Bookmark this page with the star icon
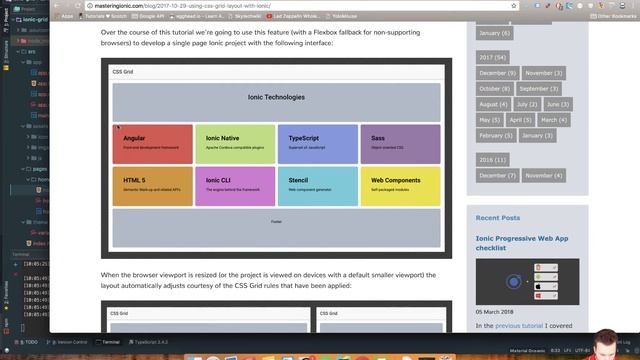The image size is (640, 360). tap(513, 6)
